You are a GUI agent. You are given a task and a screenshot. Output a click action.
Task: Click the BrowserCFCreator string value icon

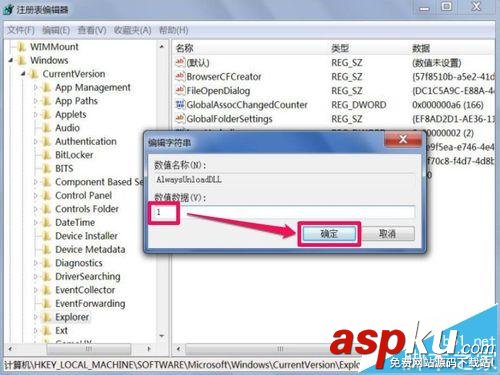click(180, 76)
